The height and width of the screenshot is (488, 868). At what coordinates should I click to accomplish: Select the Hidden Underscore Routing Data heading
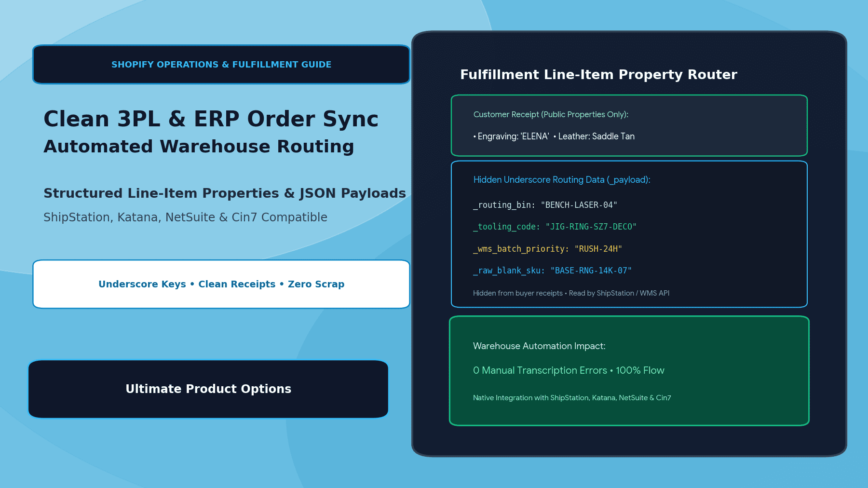click(x=562, y=180)
